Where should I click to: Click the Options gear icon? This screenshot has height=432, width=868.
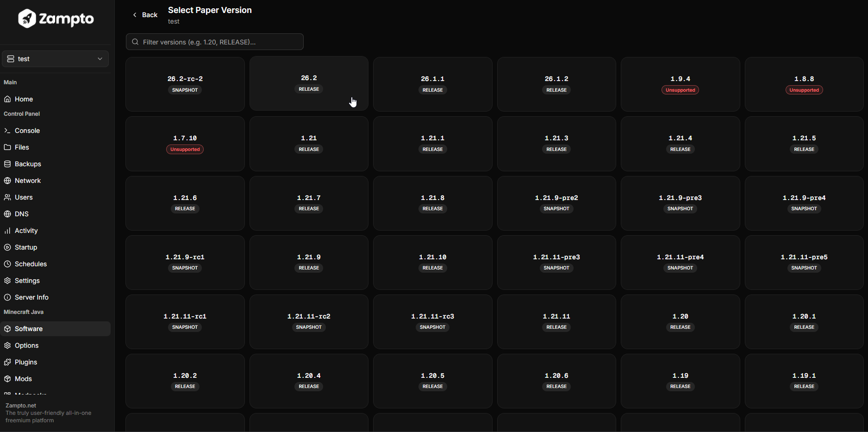(7, 345)
